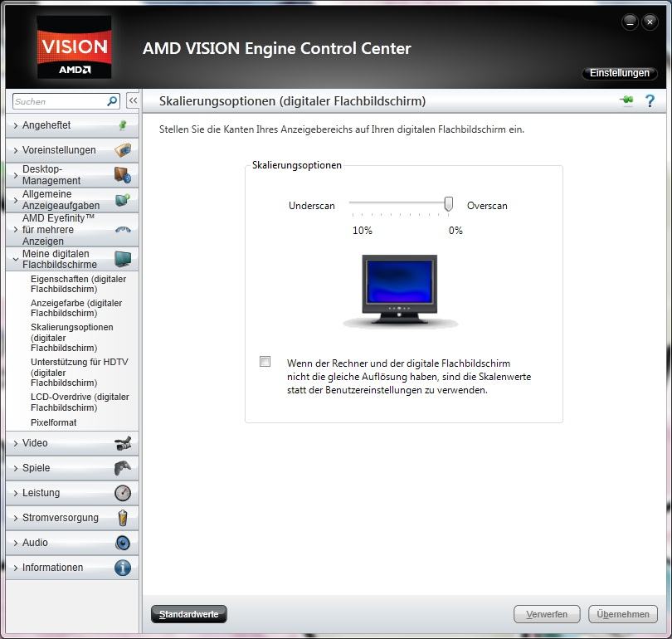Click the Stromversorgung battery icon

[x=123, y=518]
